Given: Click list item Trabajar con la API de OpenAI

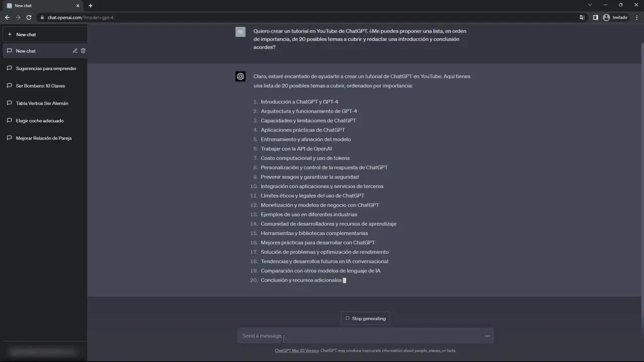Looking at the screenshot, I should (x=296, y=149).
